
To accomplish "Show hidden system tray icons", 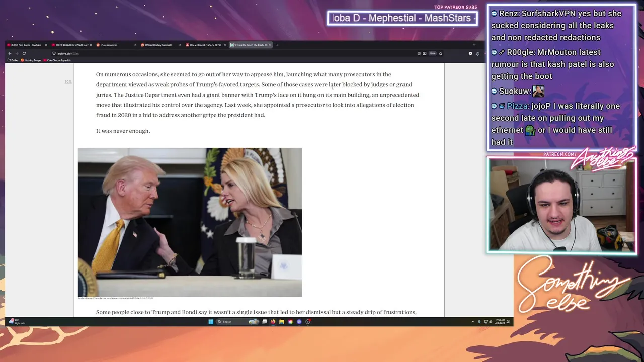I will pos(473,322).
